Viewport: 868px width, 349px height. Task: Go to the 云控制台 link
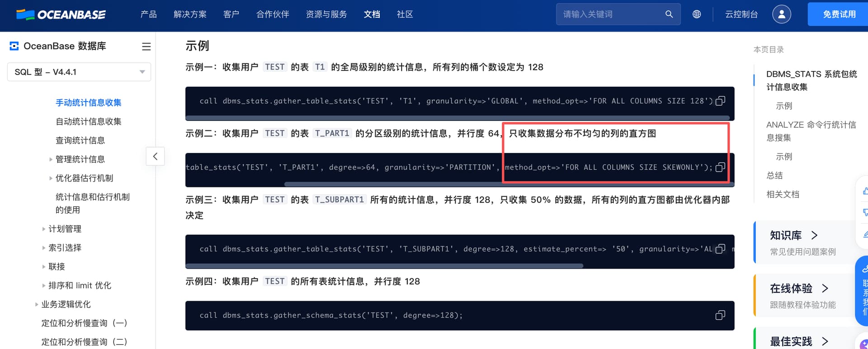741,14
